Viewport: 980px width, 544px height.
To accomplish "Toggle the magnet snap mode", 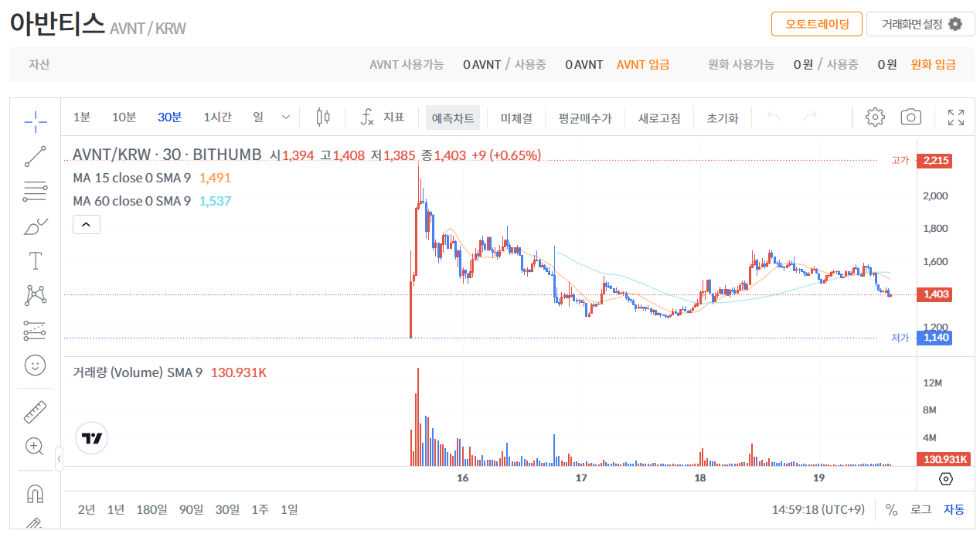I will click(x=35, y=493).
